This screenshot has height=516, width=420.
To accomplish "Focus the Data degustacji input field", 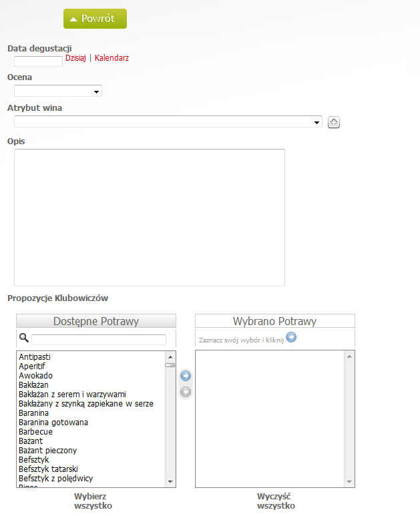I will point(38,61).
